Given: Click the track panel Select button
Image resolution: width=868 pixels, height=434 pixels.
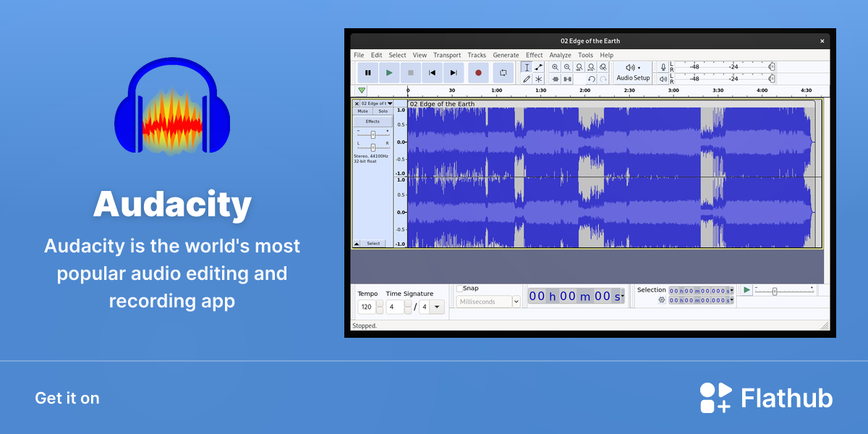Looking at the screenshot, I should coord(373,244).
